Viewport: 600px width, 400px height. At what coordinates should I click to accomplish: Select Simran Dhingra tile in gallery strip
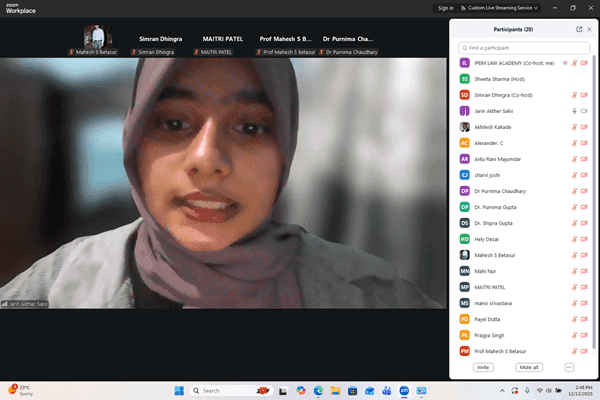[161, 39]
